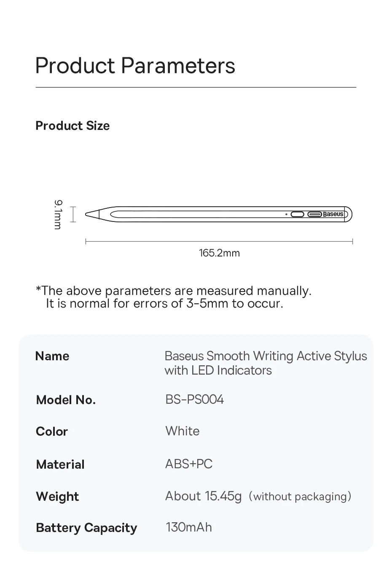Click the 9.1mm height bracket marker
The image size is (392, 583).
pyautogui.click(x=73, y=214)
